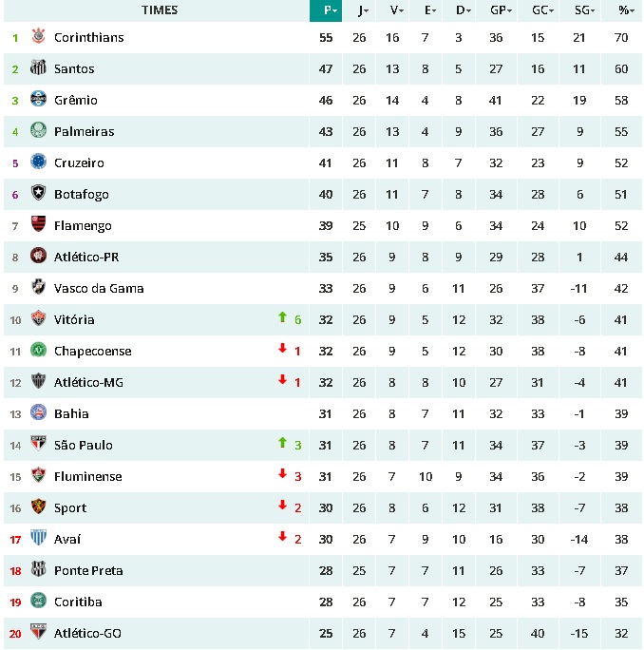Click the Flamengo club crest
The width and height of the screenshot is (644, 650).
[x=39, y=225]
